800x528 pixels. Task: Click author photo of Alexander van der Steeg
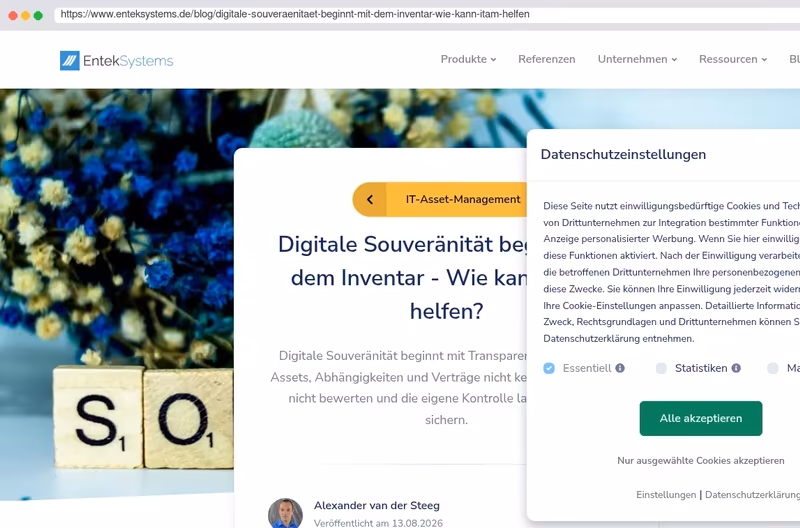(285, 513)
